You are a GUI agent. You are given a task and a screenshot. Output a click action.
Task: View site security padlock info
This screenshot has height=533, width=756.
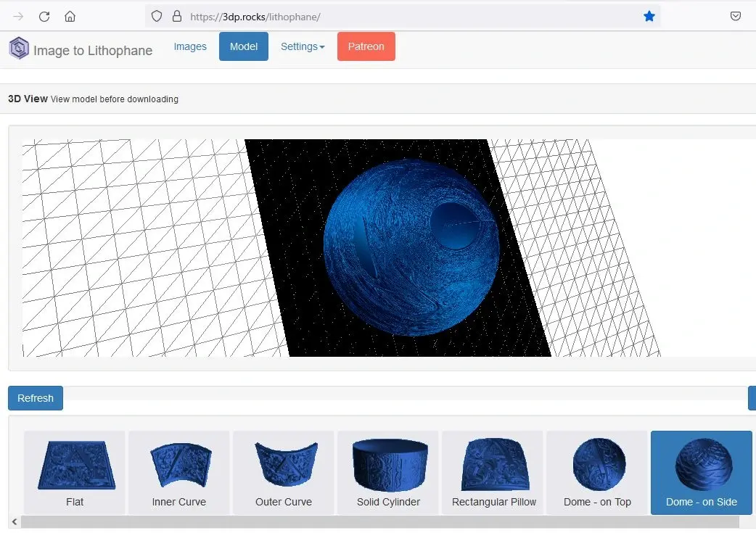click(x=176, y=16)
